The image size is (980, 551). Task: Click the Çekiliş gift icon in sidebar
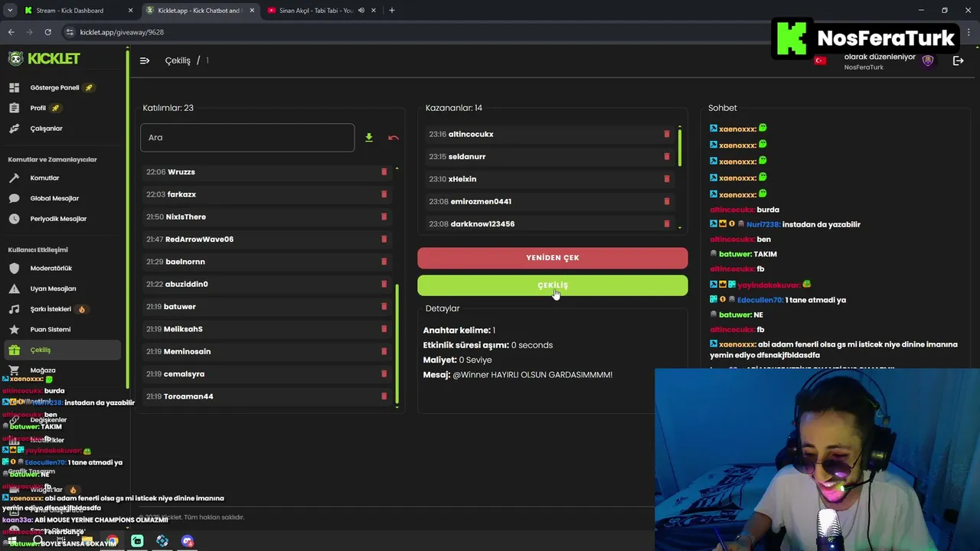click(14, 350)
